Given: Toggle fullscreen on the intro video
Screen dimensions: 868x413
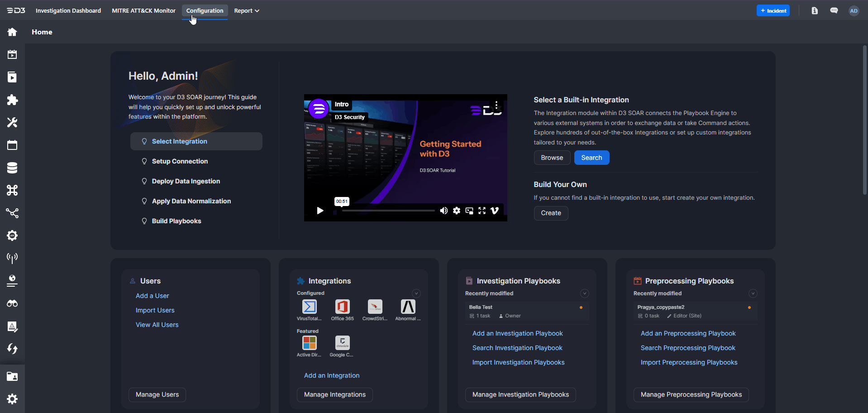Looking at the screenshot, I should click(482, 211).
